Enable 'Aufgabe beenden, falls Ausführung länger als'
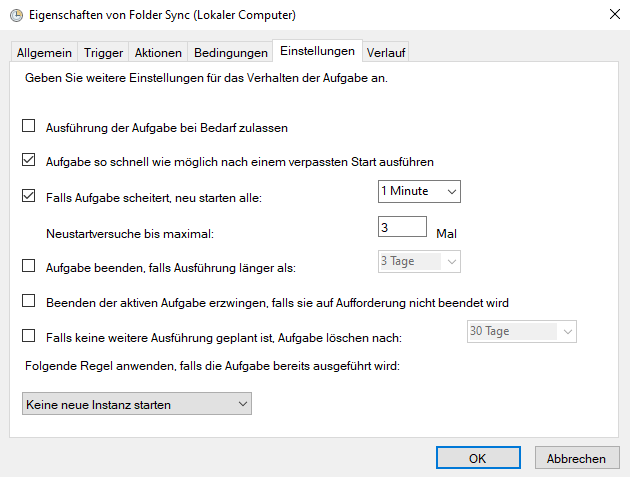This screenshot has height=477, width=630. (29, 267)
